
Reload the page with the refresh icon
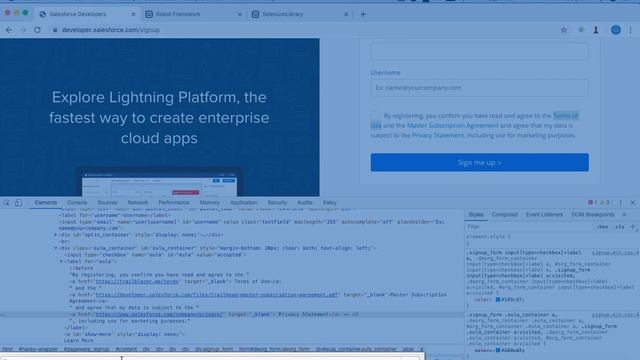point(37,30)
